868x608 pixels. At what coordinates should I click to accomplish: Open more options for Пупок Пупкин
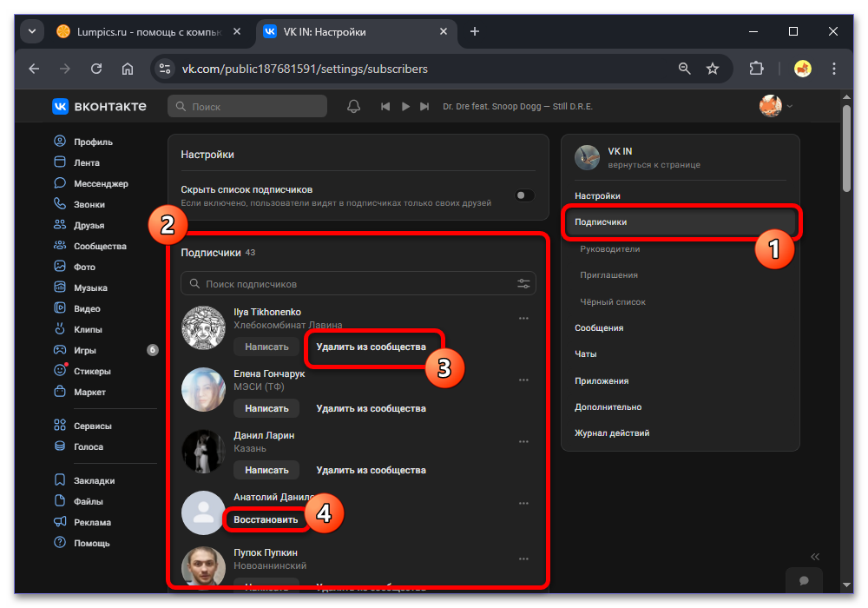click(x=523, y=558)
